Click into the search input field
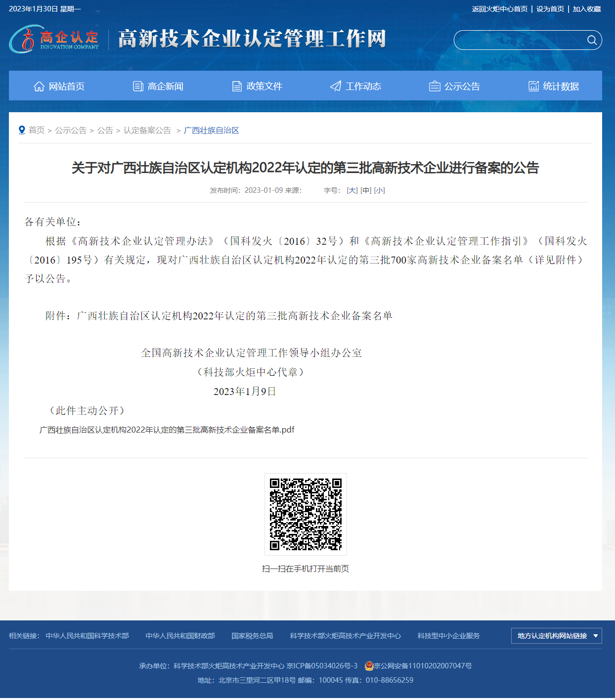The height and width of the screenshot is (700, 615). point(519,40)
